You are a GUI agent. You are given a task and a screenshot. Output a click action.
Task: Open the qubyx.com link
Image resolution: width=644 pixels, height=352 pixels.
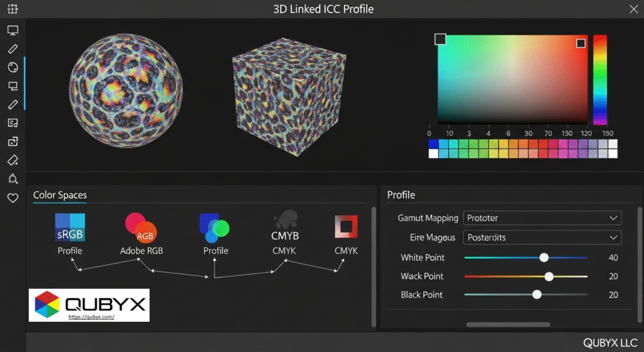(91, 317)
